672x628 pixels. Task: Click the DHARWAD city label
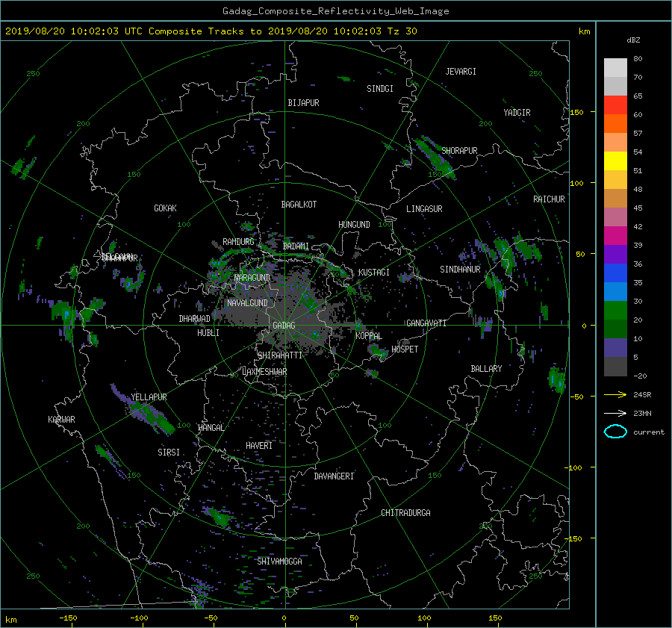pos(194,319)
